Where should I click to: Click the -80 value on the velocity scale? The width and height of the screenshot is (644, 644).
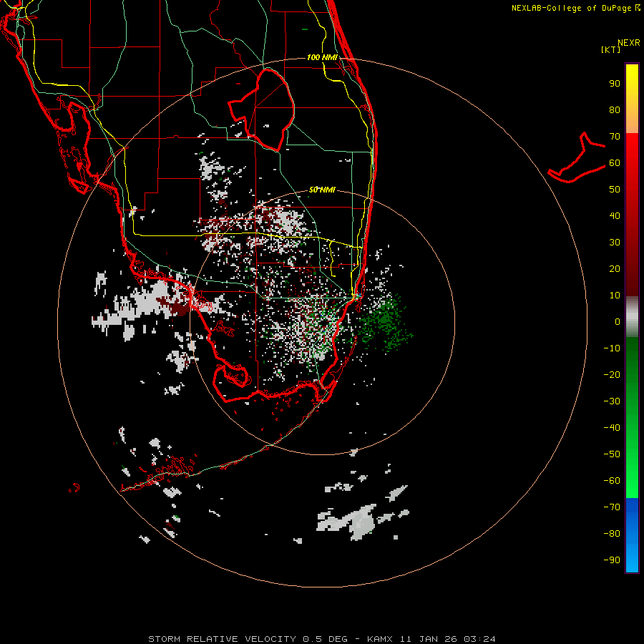[x=612, y=534]
